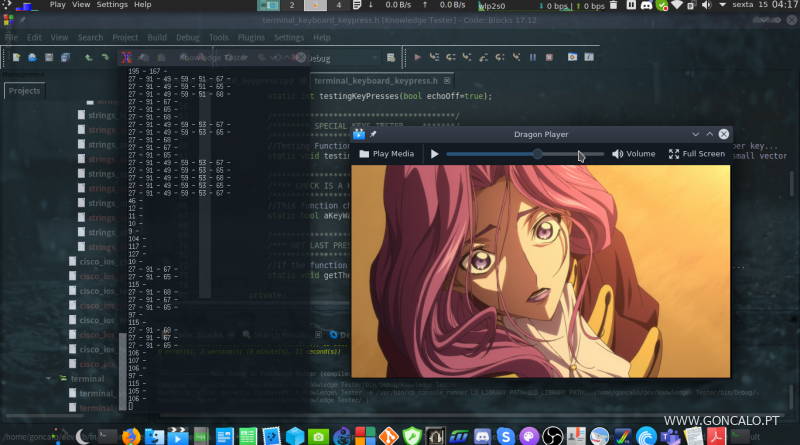
Task: Select the terminal folder in project tree
Action: [87, 379]
